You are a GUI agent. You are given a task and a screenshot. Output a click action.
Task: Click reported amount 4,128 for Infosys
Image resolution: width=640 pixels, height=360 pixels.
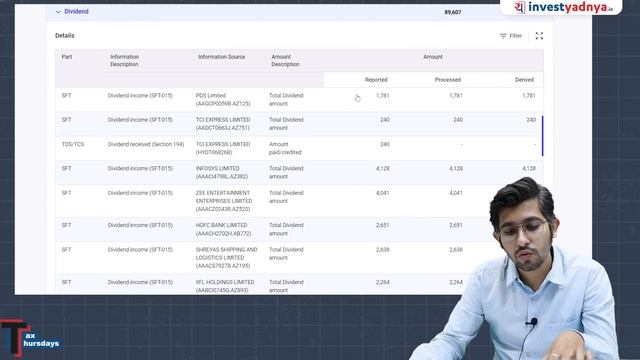(x=382, y=169)
